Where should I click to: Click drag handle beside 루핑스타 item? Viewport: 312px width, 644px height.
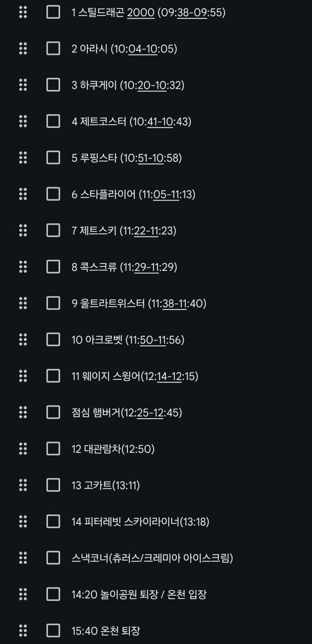click(23, 158)
